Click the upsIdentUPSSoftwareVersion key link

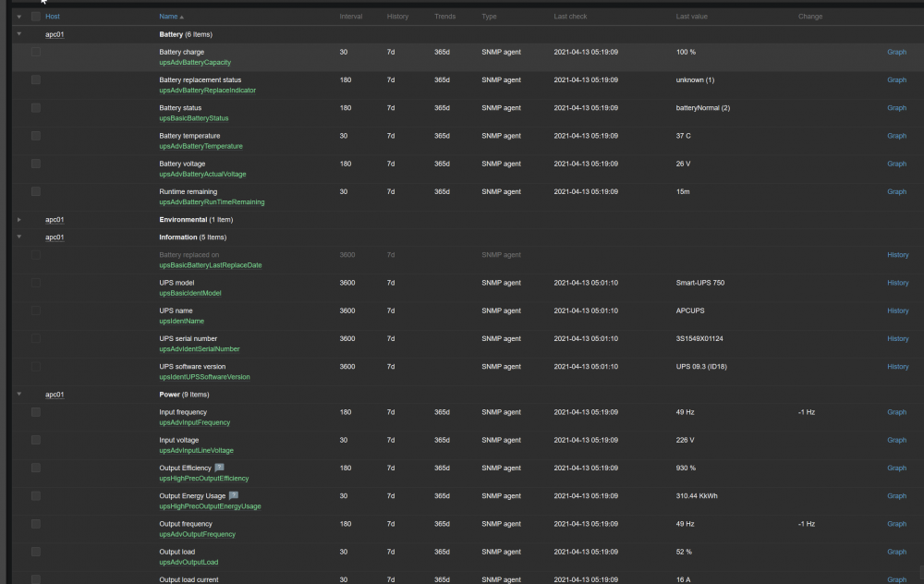click(x=204, y=377)
